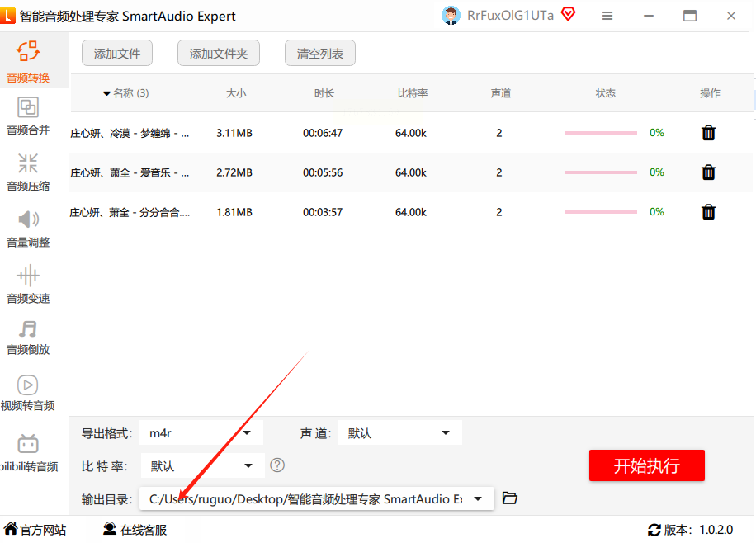This screenshot has height=543, width=756.
Task: Click the duration 00:05:56
Action: (323, 172)
